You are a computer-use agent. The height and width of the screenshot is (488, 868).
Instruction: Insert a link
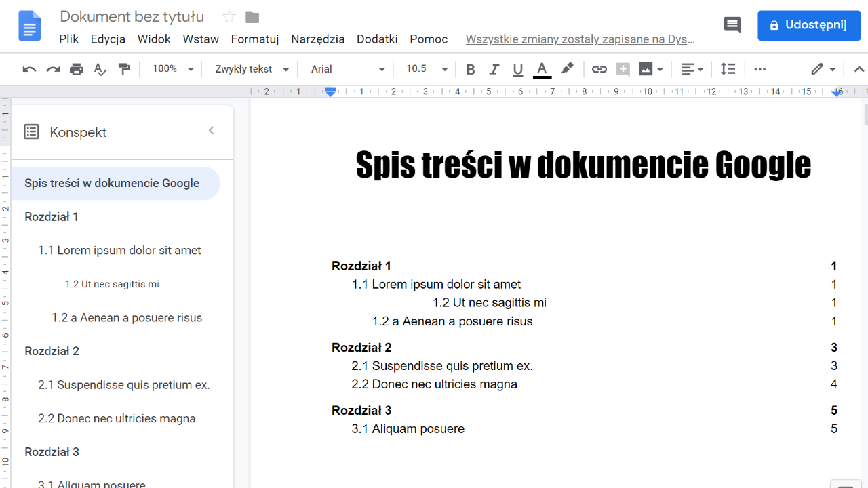pos(599,69)
